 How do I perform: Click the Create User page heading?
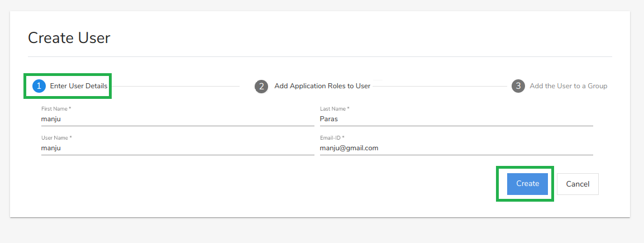pos(69,38)
